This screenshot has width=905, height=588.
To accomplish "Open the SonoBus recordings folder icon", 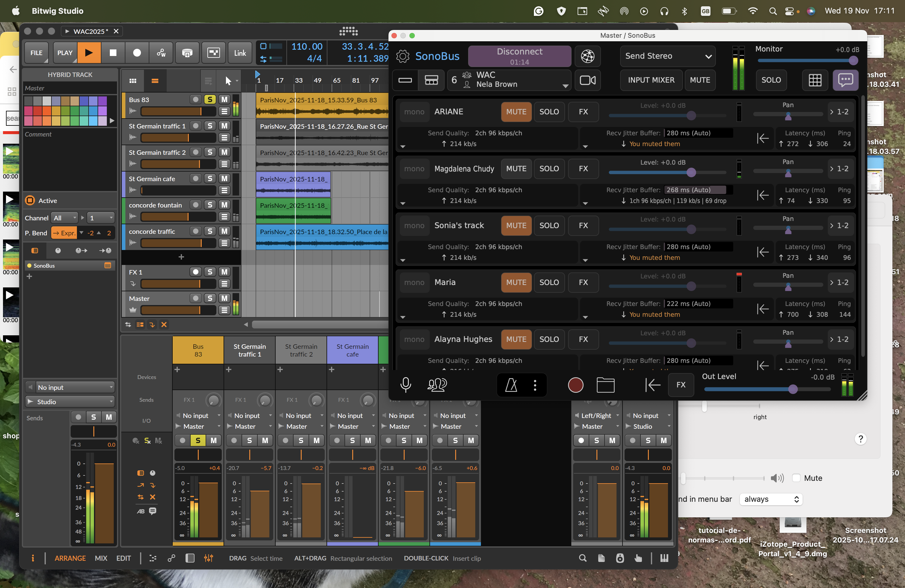I will click(605, 385).
